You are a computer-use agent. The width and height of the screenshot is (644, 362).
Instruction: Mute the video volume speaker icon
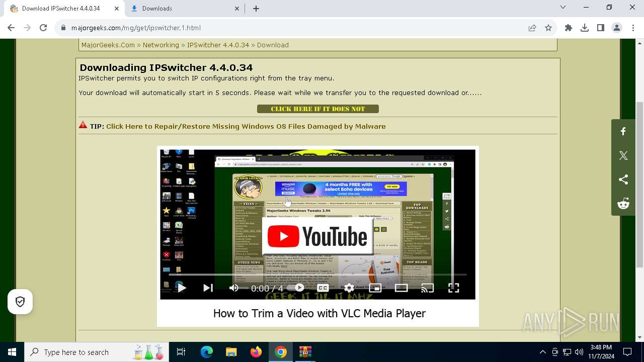[x=234, y=288]
